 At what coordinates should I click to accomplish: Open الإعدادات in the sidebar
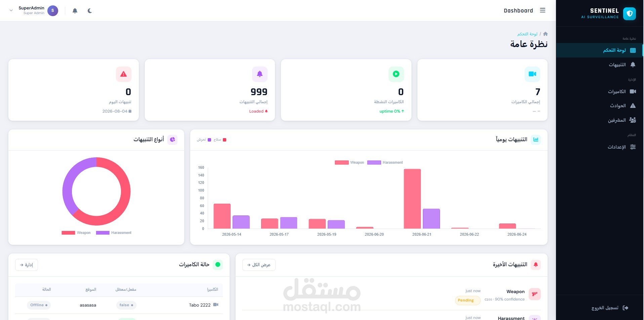[600, 147]
